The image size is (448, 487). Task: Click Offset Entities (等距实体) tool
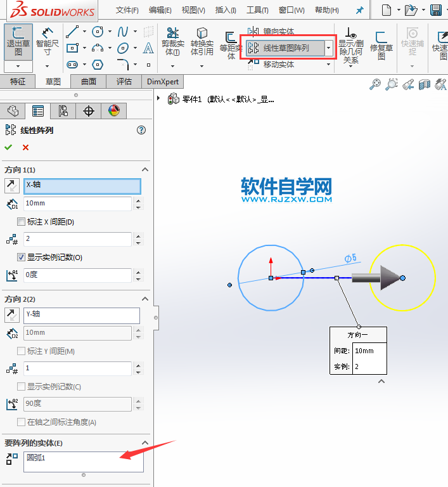pyautogui.click(x=231, y=46)
